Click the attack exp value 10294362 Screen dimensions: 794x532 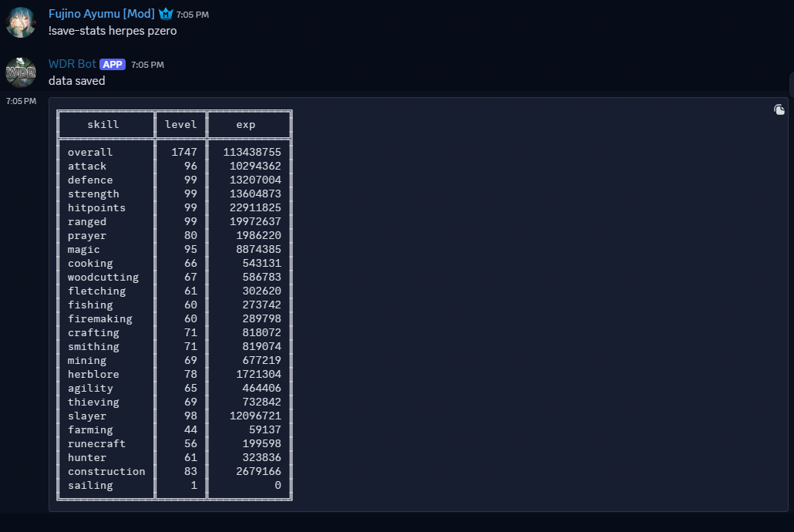pyautogui.click(x=255, y=166)
